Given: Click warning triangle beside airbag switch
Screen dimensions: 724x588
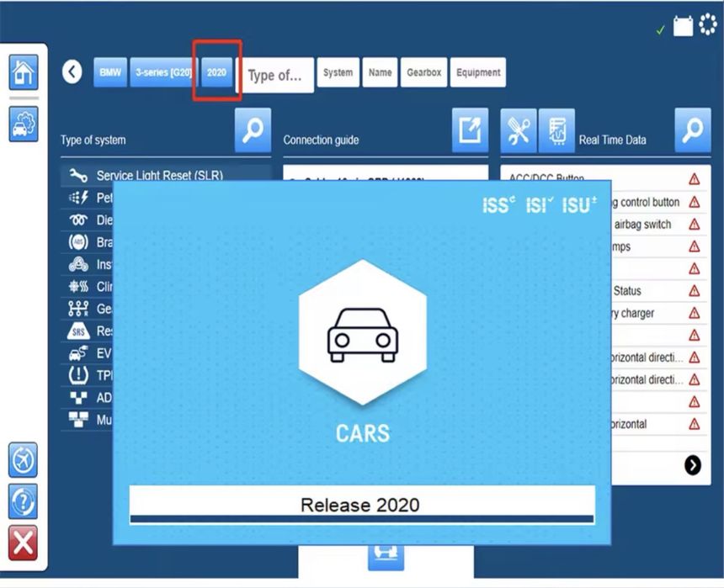Looking at the screenshot, I should pos(694,224).
